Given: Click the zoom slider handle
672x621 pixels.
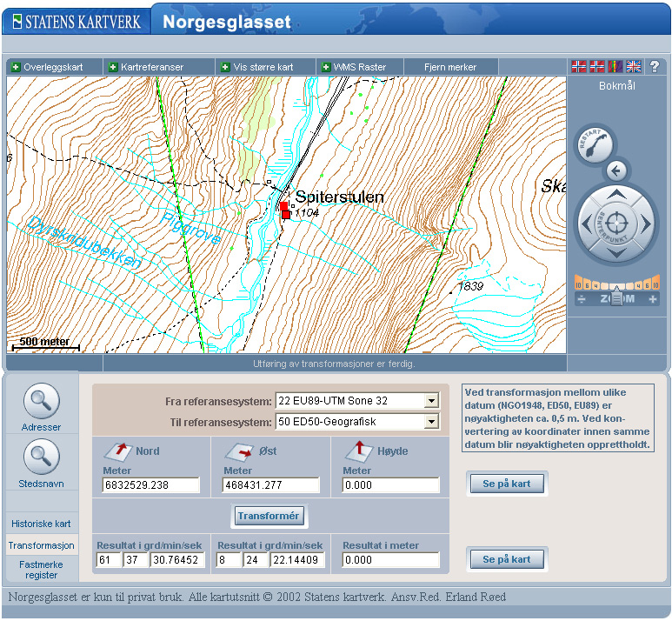Looking at the screenshot, I should tap(616, 298).
